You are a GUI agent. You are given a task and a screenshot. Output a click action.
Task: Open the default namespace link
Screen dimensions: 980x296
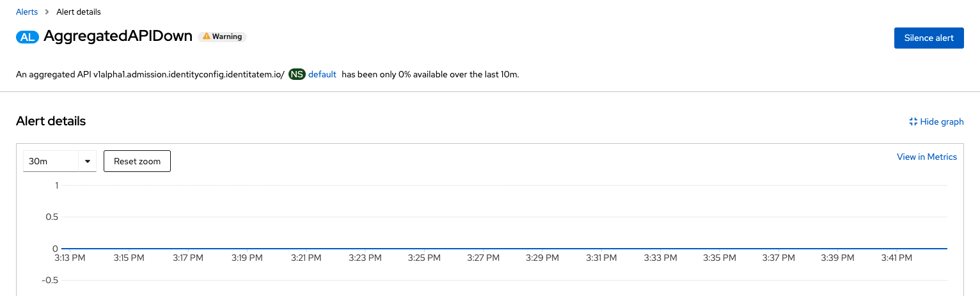[322, 74]
